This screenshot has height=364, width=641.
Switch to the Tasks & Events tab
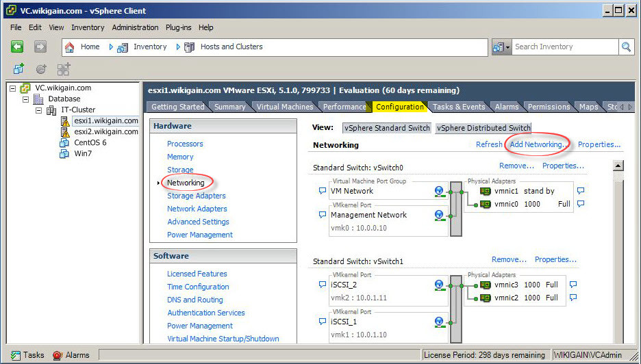pos(459,107)
